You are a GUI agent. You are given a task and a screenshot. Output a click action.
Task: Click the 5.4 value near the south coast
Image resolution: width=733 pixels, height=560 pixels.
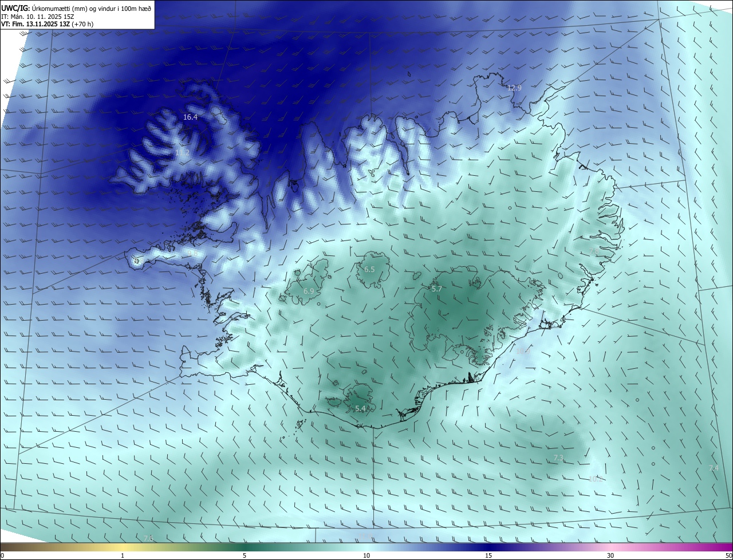pos(360,408)
